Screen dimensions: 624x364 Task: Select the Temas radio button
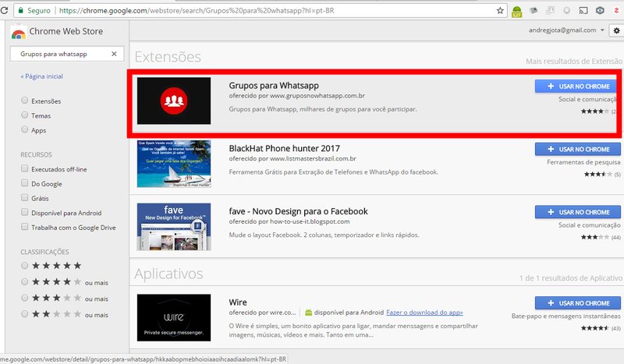pos(25,115)
